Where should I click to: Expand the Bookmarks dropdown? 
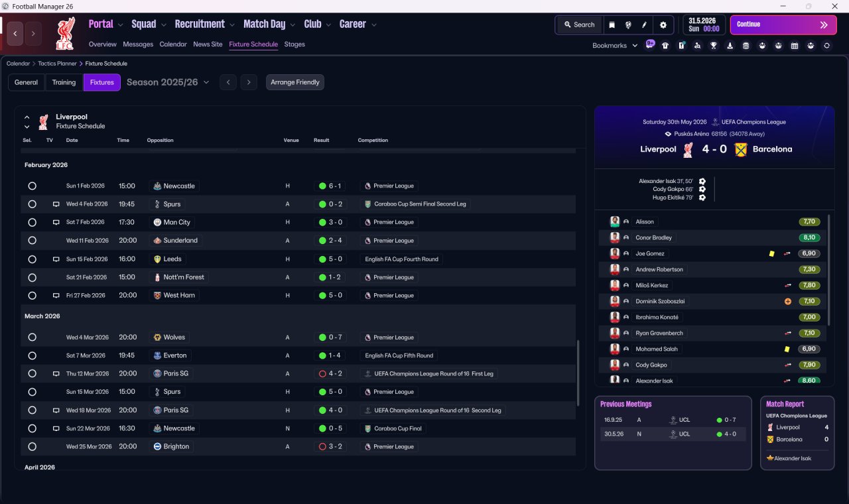click(x=615, y=46)
